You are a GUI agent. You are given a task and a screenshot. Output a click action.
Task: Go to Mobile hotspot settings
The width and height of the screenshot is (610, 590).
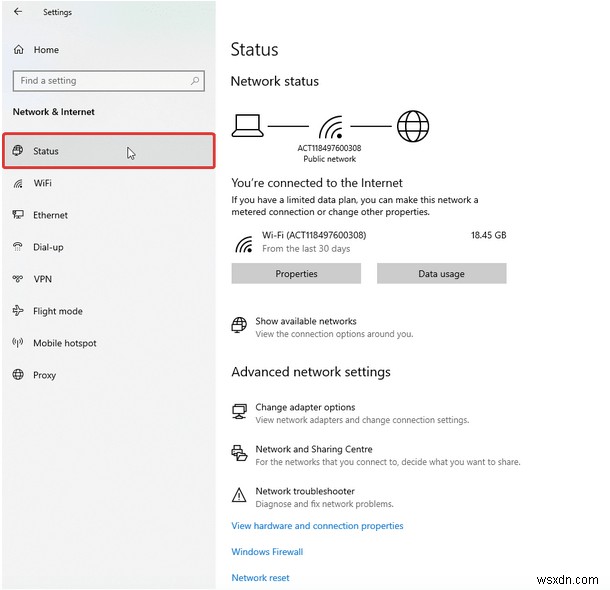(x=65, y=343)
